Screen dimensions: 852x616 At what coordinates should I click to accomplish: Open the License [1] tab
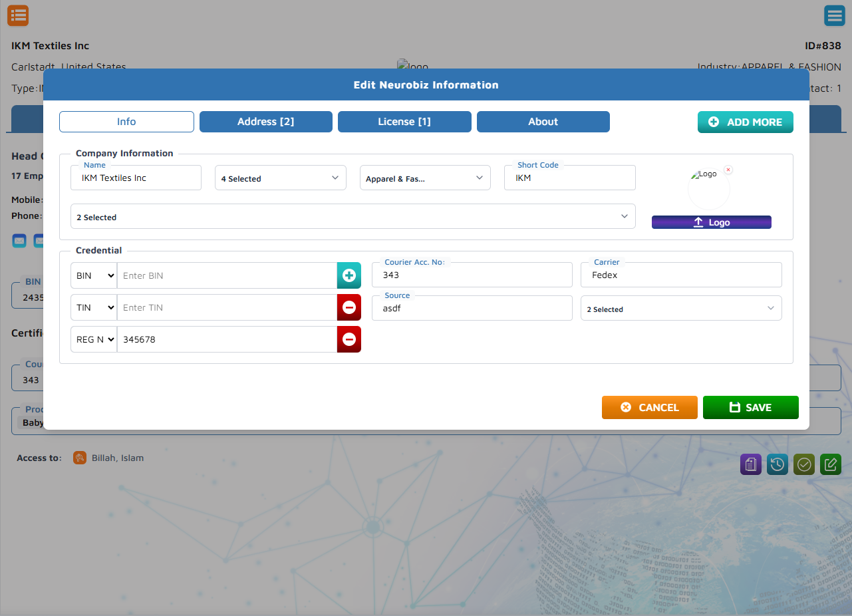point(404,122)
